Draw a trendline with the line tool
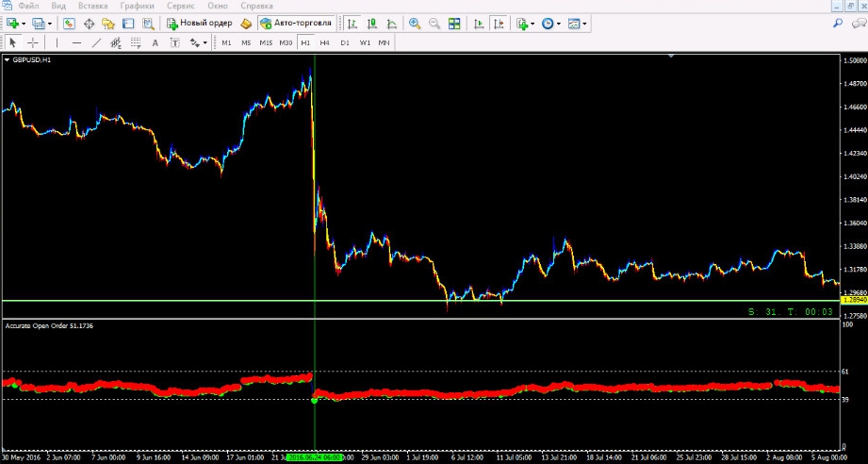The width and height of the screenshot is (868, 464). (96, 42)
